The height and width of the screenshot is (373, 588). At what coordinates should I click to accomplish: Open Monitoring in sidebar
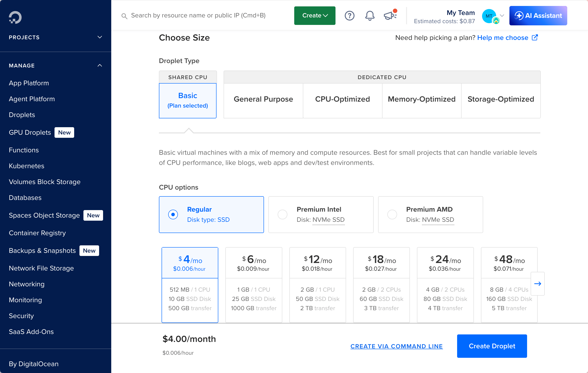pyautogui.click(x=25, y=300)
